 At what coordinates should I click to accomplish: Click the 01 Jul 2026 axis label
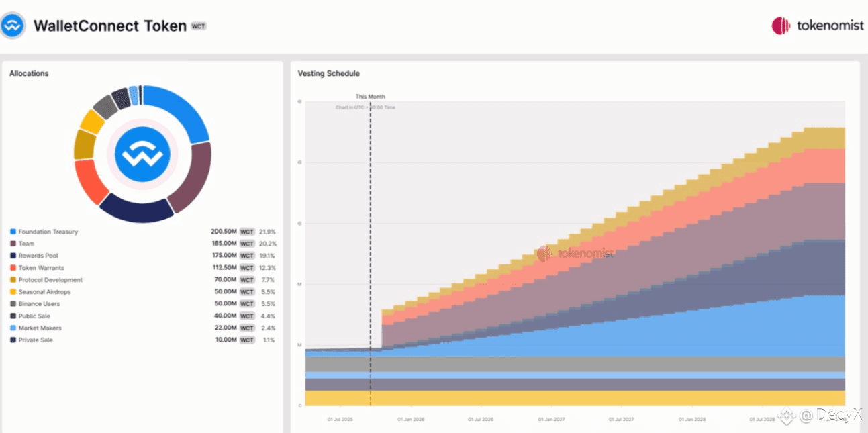tap(480, 420)
